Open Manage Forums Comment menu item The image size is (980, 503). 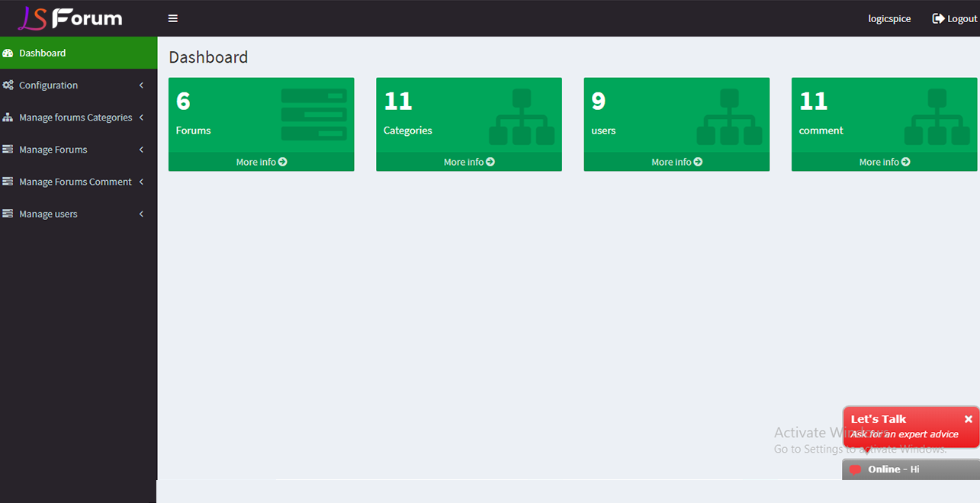click(79, 181)
